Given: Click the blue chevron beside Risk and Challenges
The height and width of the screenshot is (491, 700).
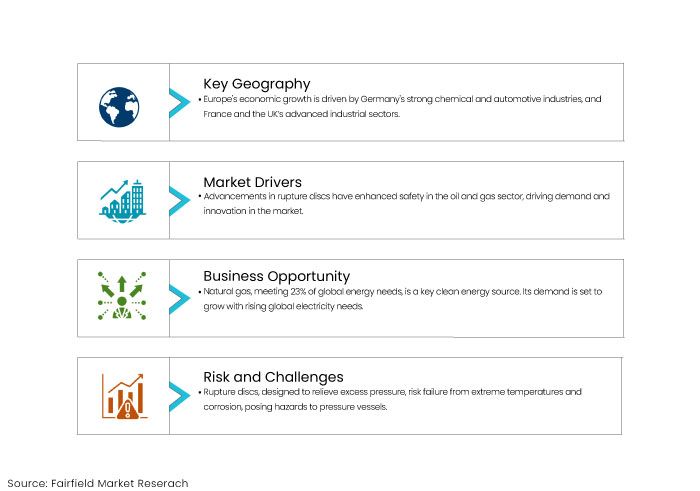Looking at the screenshot, I should coord(179,397).
